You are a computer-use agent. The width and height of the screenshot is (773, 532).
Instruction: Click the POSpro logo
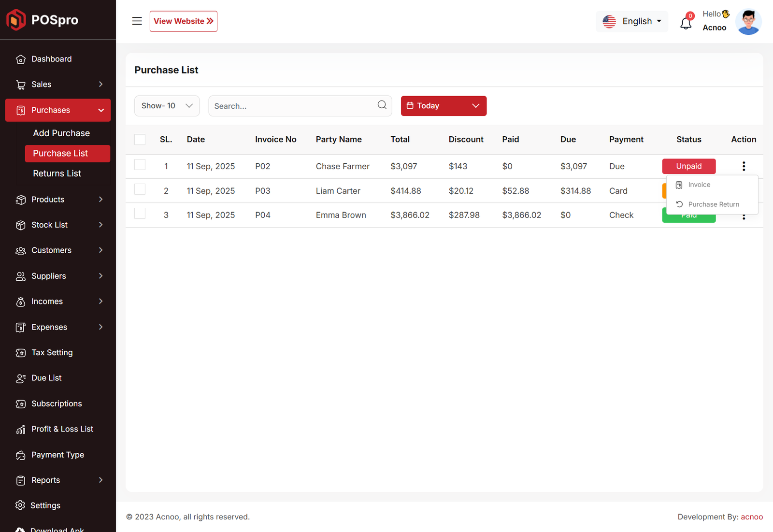[x=43, y=20]
